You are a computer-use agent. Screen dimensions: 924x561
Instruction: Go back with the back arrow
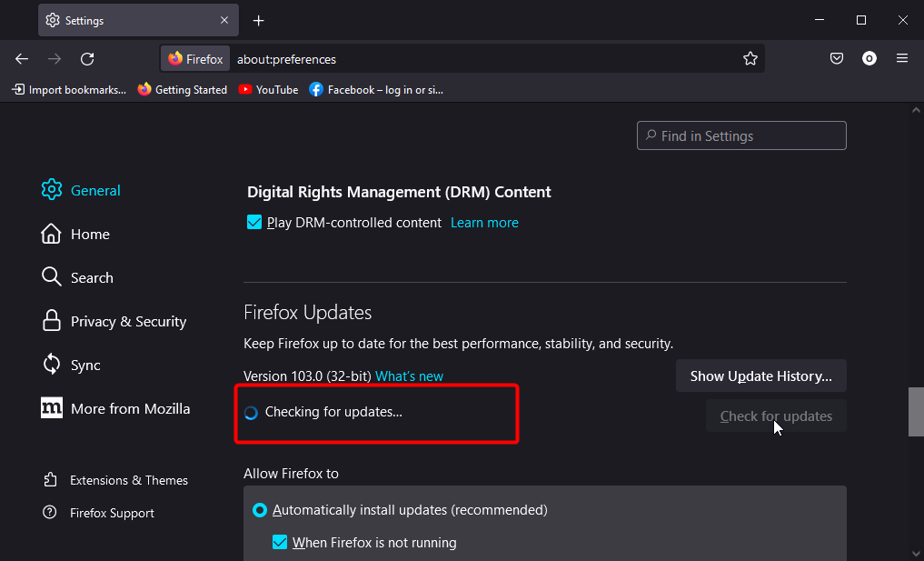tap(22, 59)
